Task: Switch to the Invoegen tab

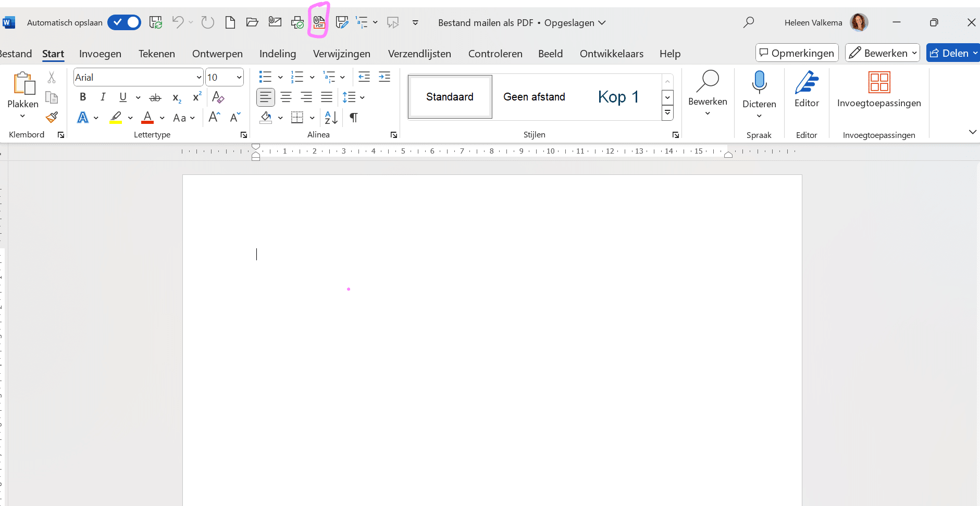Action: click(100, 54)
